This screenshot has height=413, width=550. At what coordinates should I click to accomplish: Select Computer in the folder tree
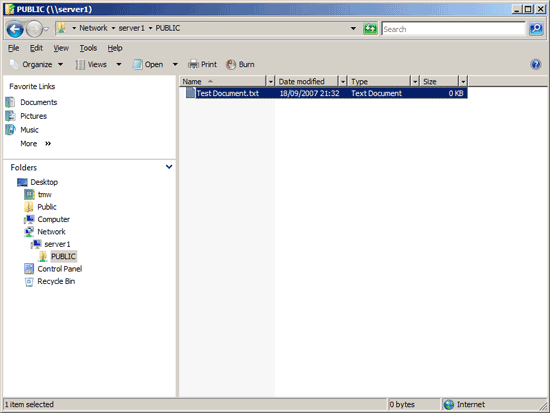coord(53,219)
